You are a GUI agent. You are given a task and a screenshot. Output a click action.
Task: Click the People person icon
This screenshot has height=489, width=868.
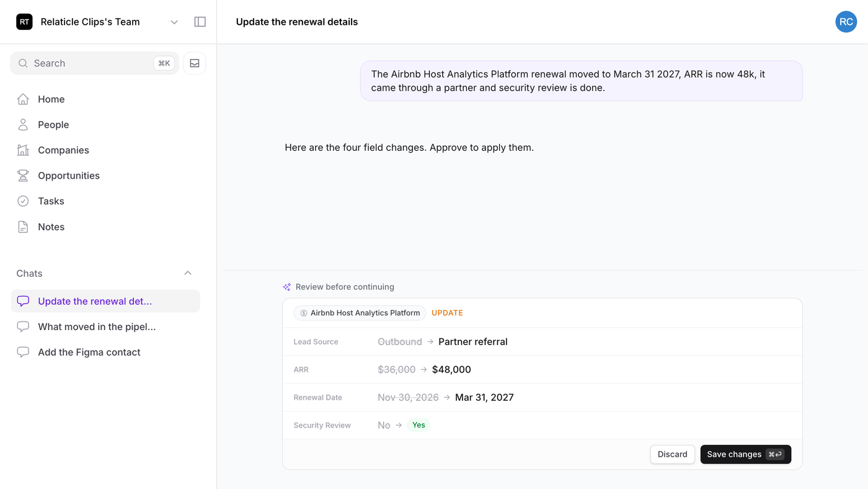23,125
